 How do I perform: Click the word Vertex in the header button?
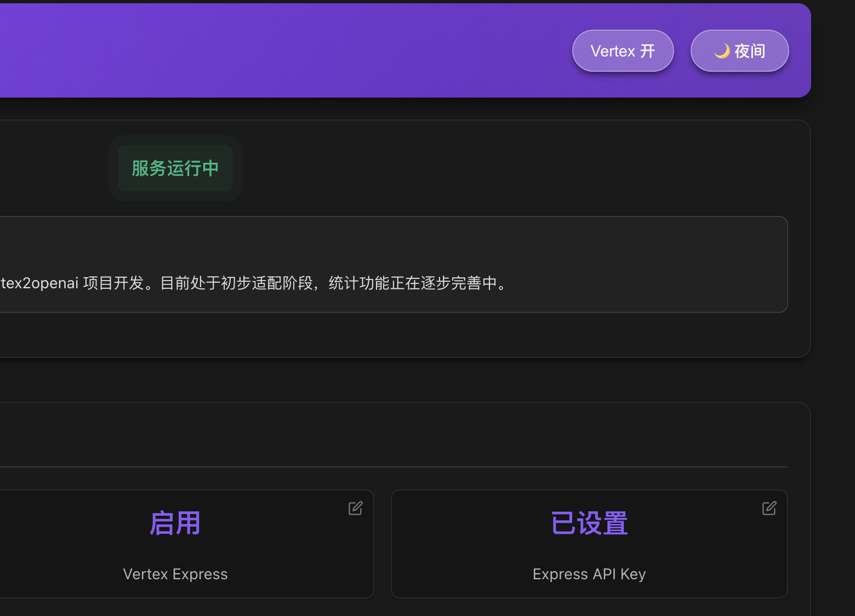(x=613, y=51)
